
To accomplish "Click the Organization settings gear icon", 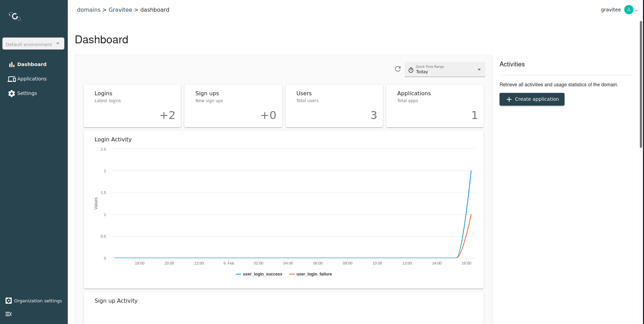I will 9,300.
